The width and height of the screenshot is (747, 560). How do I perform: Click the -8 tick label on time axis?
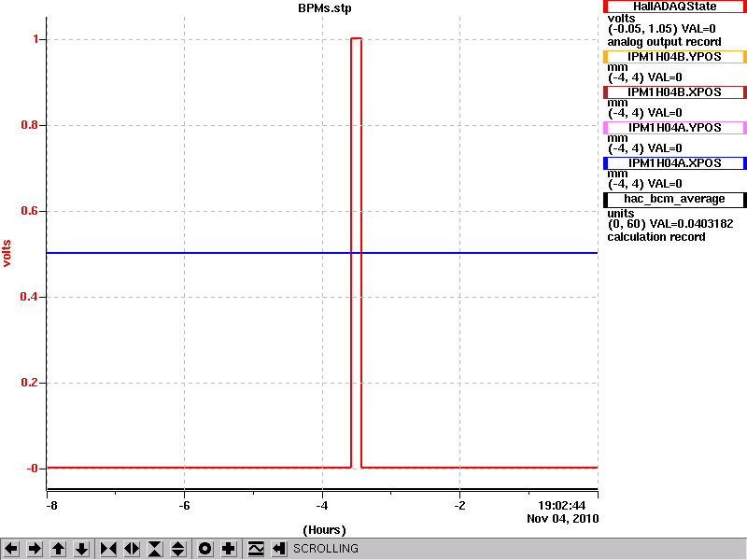(x=51, y=506)
